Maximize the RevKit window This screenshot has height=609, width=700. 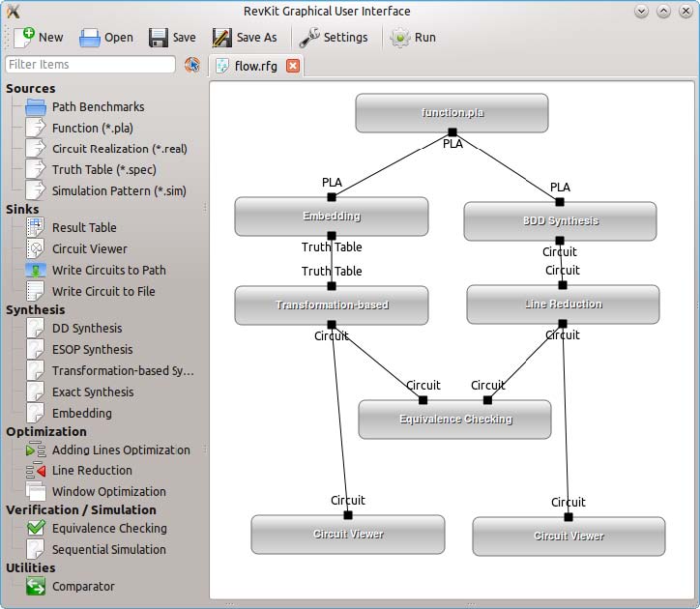point(664,12)
